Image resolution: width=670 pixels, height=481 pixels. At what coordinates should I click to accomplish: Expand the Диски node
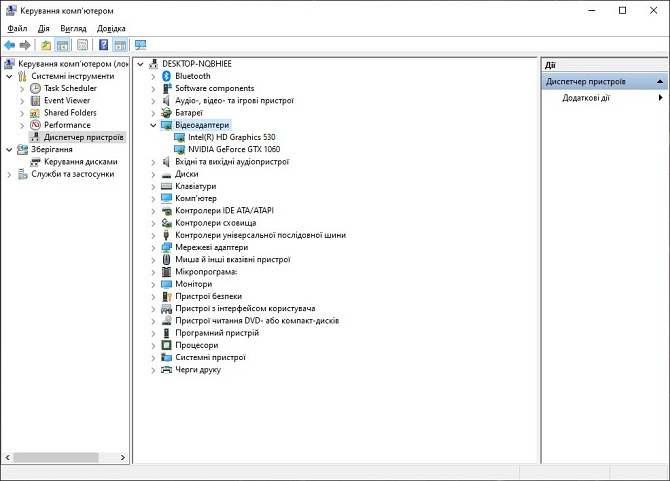pyautogui.click(x=153, y=174)
